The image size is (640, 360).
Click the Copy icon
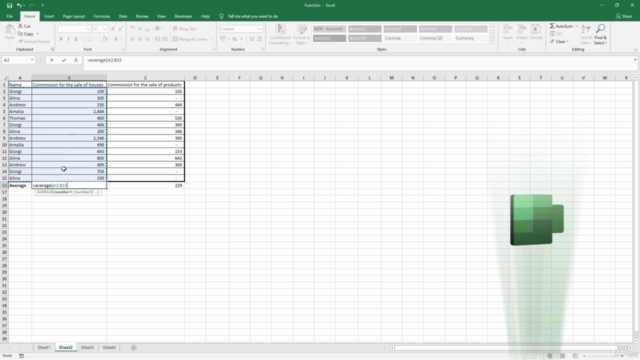[20, 34]
